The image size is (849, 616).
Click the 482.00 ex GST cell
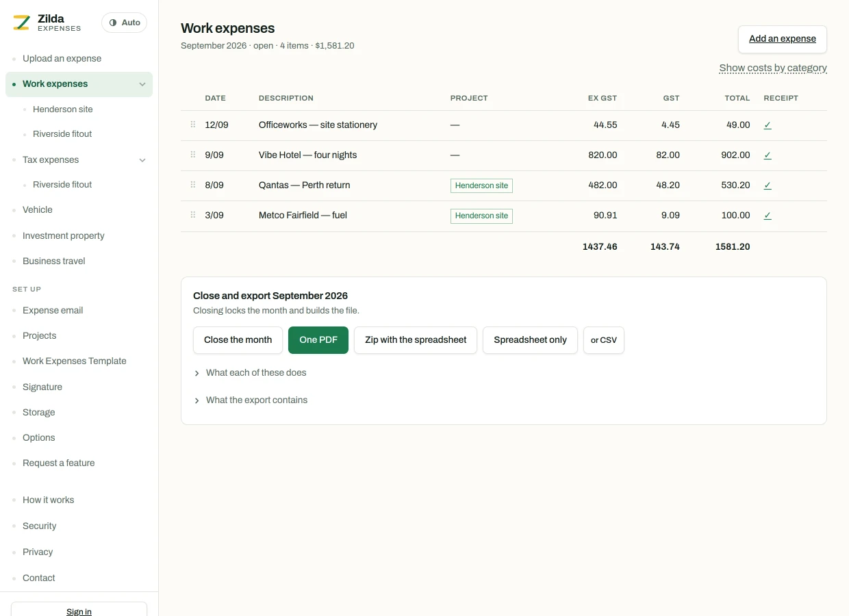tap(603, 185)
